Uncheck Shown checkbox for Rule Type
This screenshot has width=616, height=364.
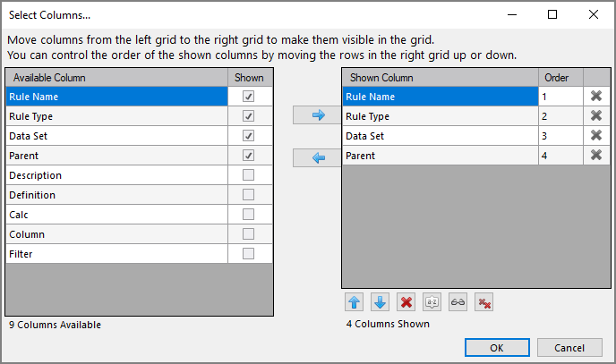tap(248, 115)
